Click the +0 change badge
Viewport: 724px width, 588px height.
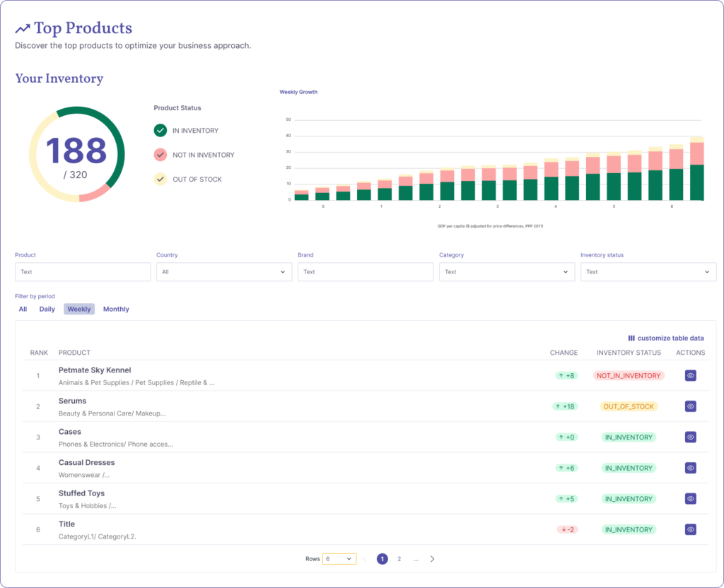[566, 437]
